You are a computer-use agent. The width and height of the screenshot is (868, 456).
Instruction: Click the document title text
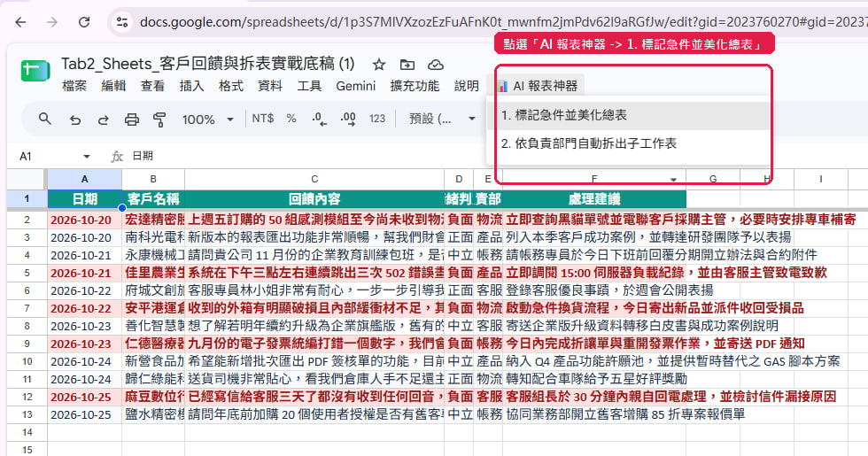tap(207, 64)
